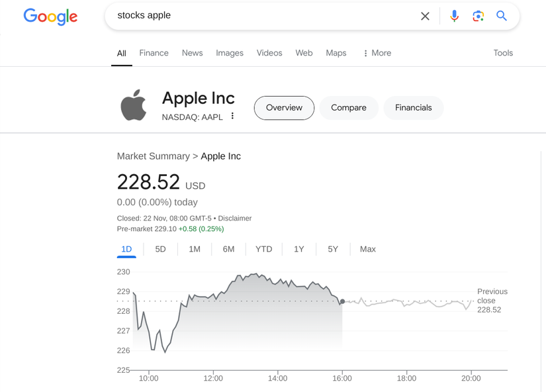Select the 5Y chart range
This screenshot has width=546, height=392.
click(x=332, y=249)
